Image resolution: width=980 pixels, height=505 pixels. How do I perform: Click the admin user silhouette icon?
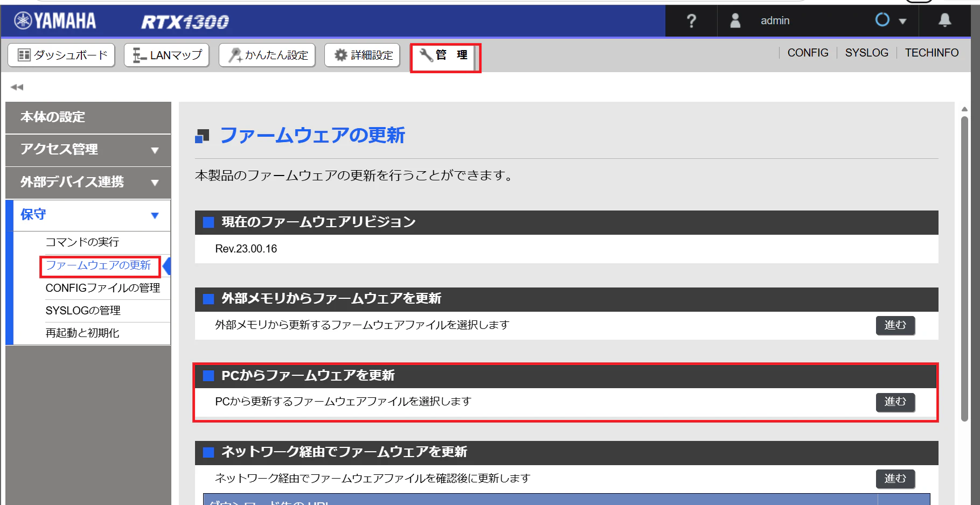[735, 20]
